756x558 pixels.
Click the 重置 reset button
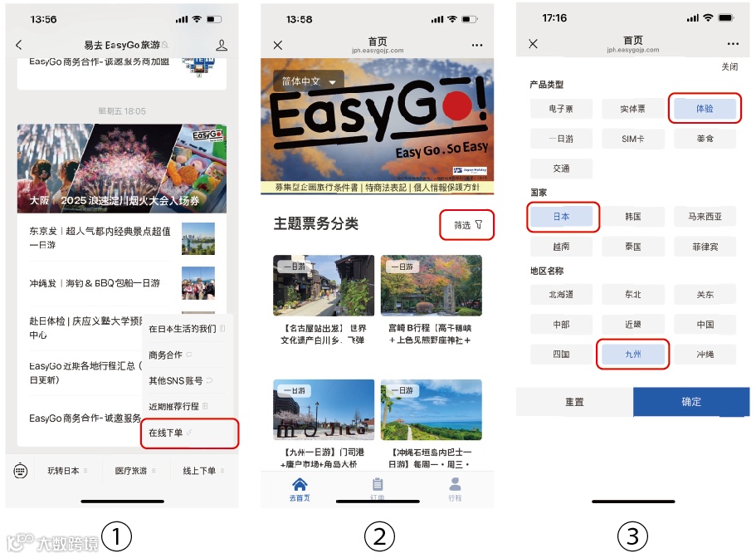(574, 402)
